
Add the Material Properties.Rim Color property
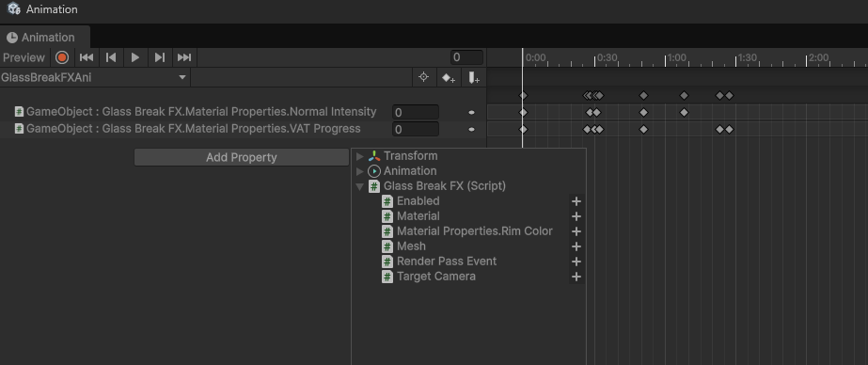[x=576, y=231]
